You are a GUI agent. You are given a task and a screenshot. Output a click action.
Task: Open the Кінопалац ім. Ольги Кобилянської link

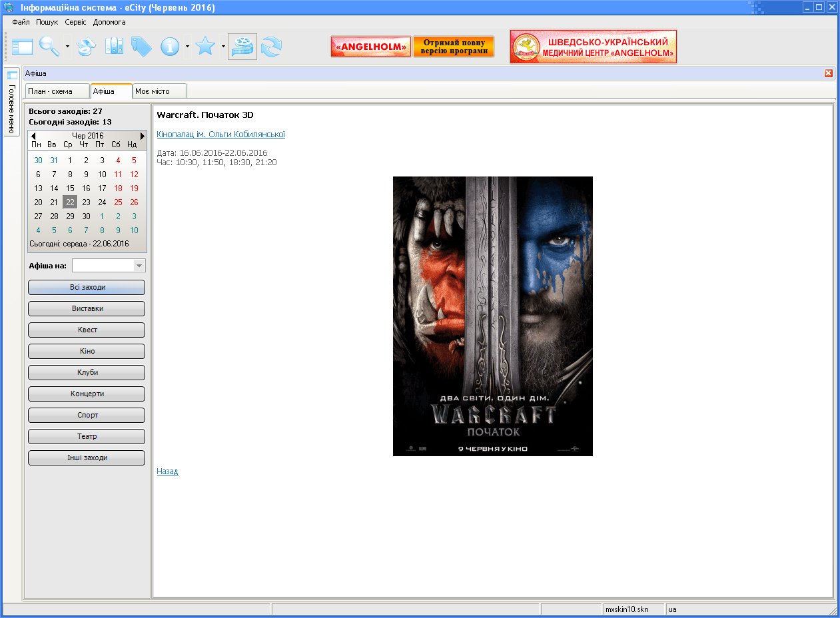[220, 135]
